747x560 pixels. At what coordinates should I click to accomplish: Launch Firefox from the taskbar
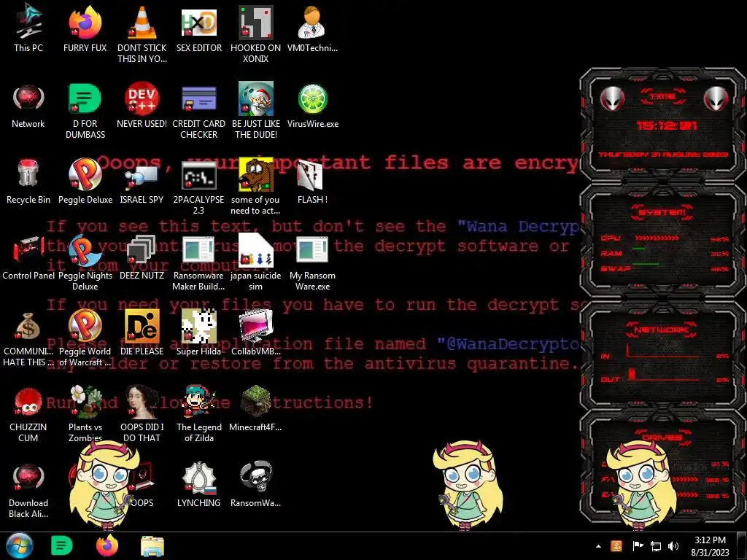pos(107,545)
